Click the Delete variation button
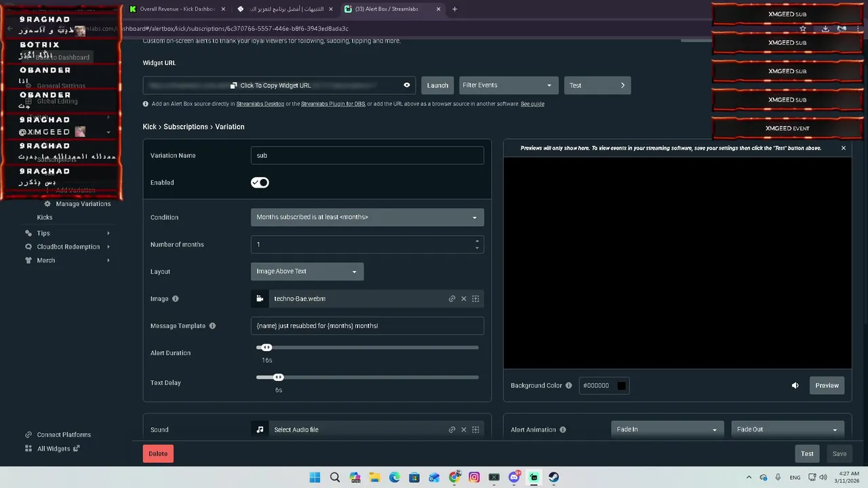 pos(158,453)
